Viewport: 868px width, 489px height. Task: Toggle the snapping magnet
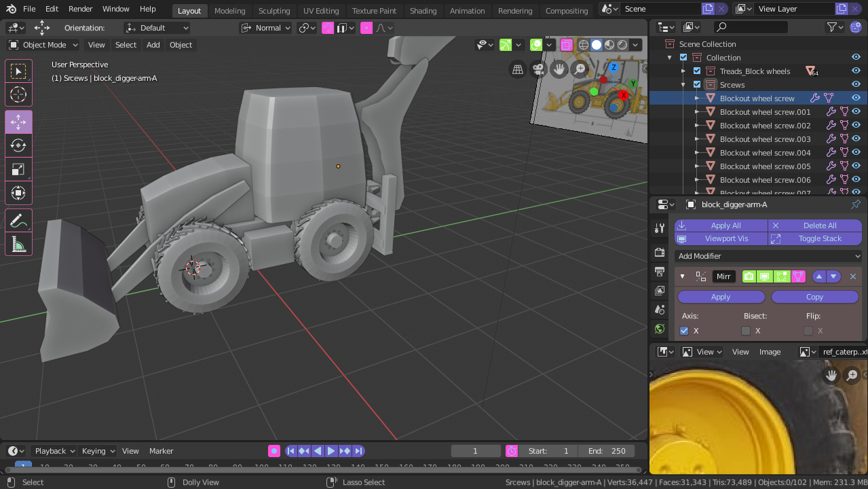pos(328,28)
